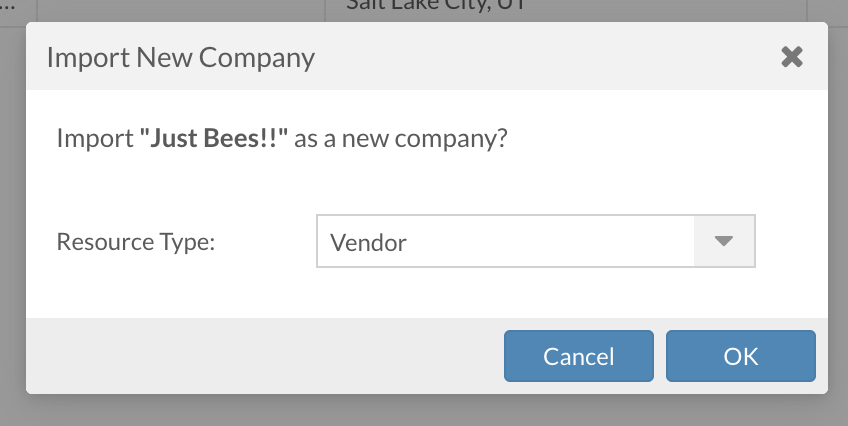Click the dialog's gray header bar
The height and width of the screenshot is (426, 848).
coord(500,57)
